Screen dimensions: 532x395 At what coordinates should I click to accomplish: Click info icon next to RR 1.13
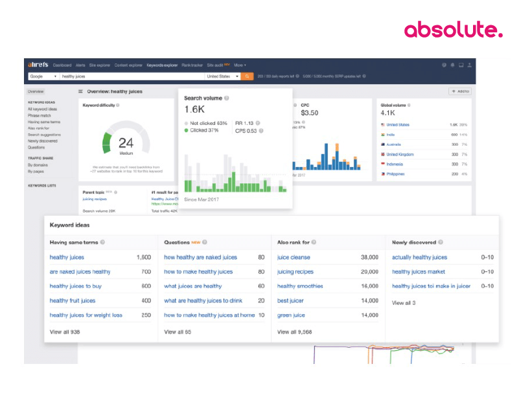258,123
